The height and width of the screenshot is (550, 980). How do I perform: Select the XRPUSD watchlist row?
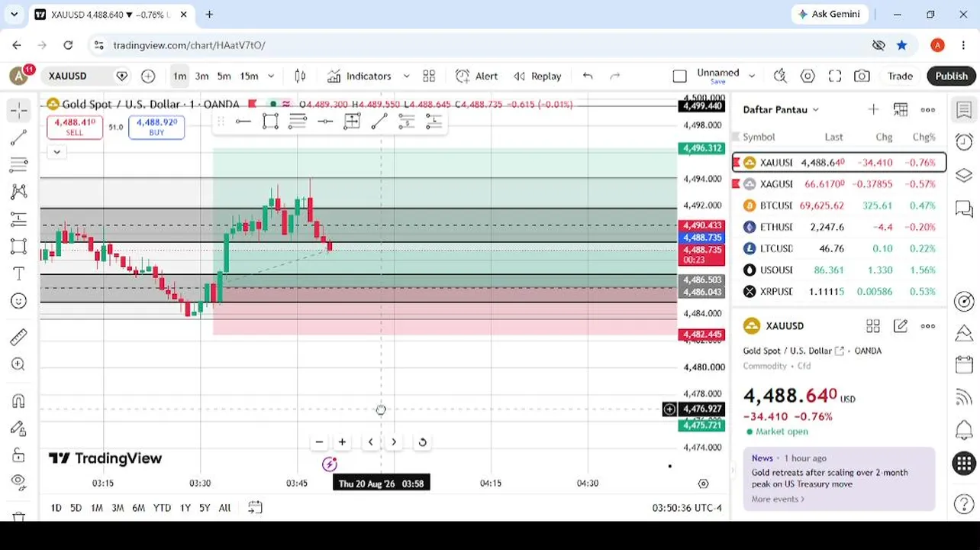point(839,291)
